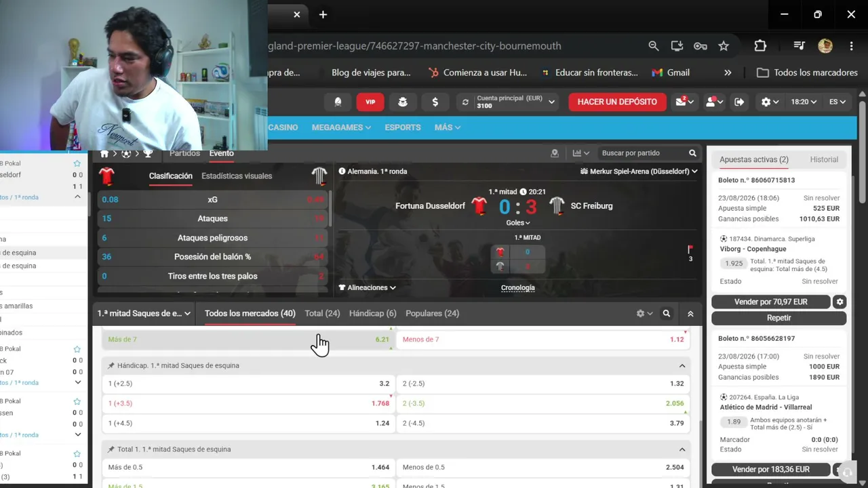Open the saved passwords key icon
This screenshot has width=868, height=488.
pyautogui.click(x=701, y=46)
